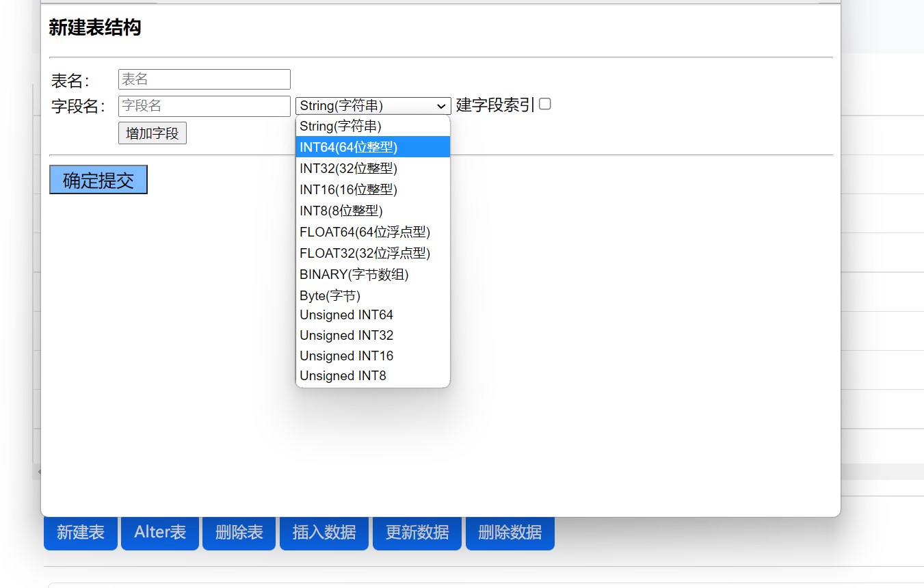Click the 插入数据 button
The width and height of the screenshot is (924, 588).
(x=324, y=533)
